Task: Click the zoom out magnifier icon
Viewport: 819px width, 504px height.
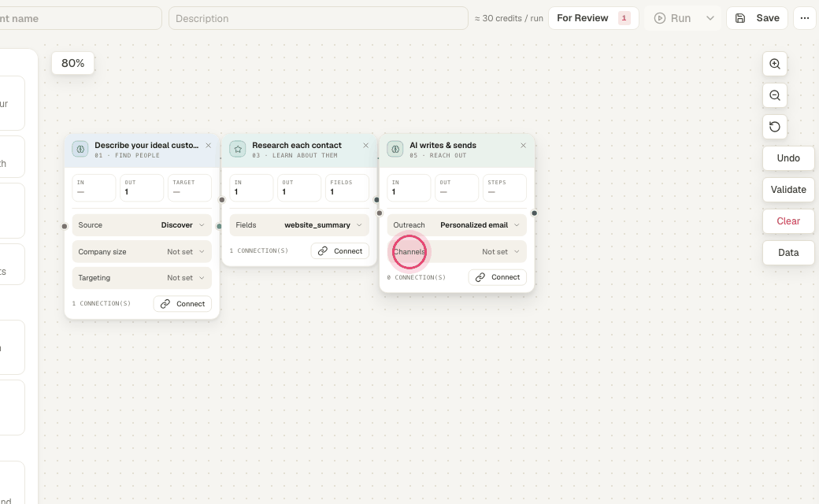Action: coord(775,95)
